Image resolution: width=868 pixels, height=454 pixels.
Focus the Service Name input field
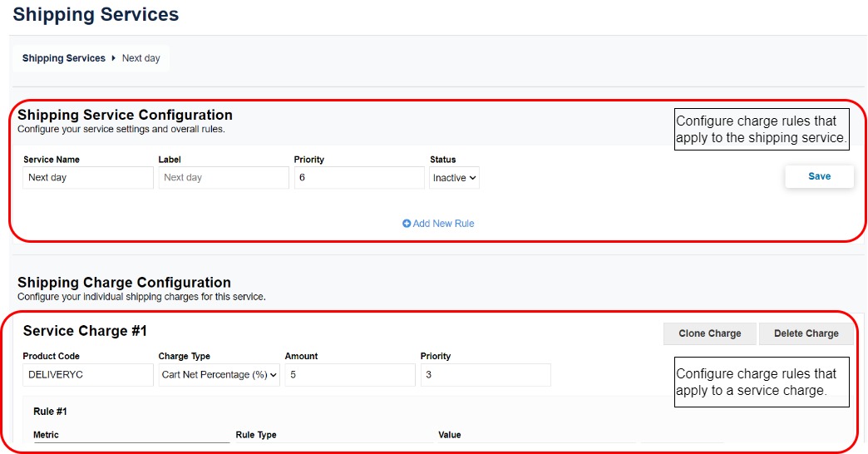(88, 178)
